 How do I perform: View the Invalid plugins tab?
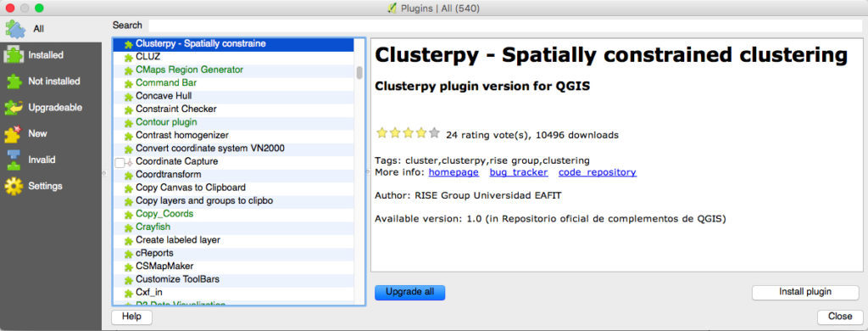pos(51,159)
